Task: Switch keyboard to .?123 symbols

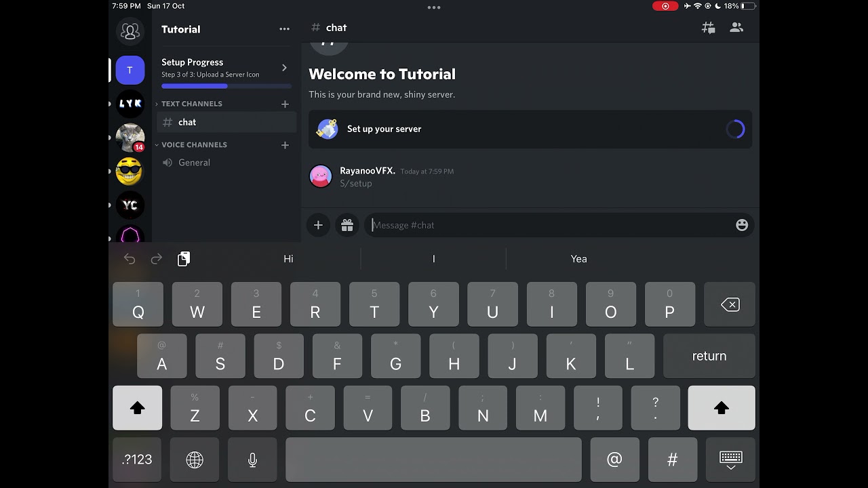Action: pyautogui.click(x=137, y=460)
